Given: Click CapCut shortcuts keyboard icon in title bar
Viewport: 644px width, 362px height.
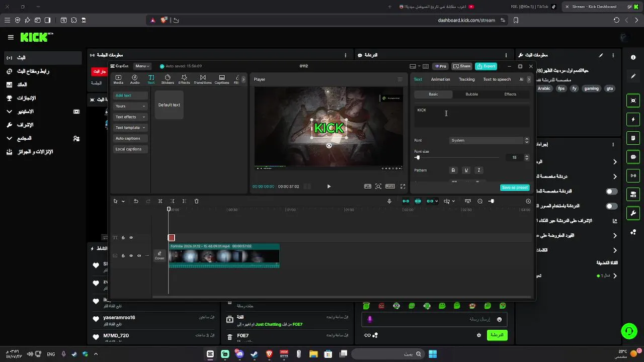Looking at the screenshot, I should [426, 66].
